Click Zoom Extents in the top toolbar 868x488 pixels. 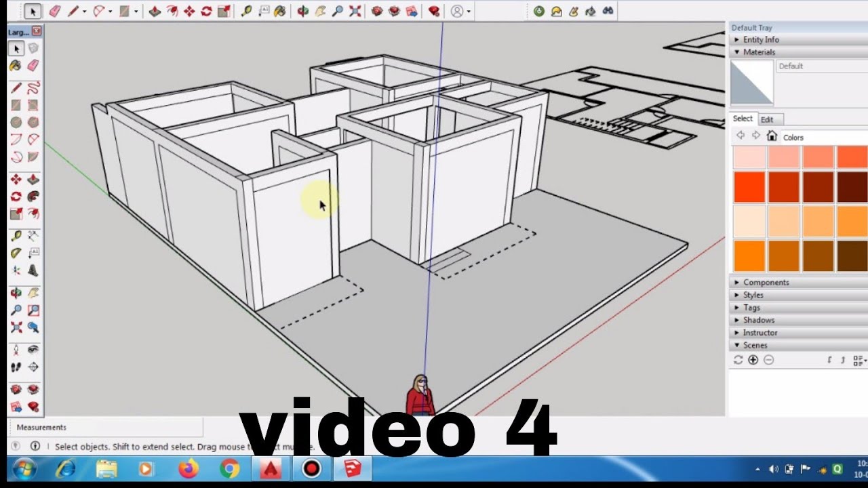(355, 11)
